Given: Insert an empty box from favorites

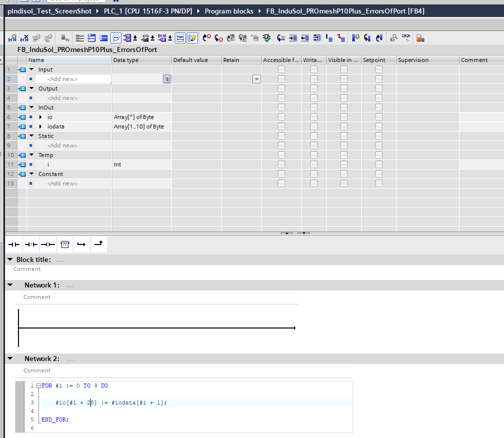Looking at the screenshot, I should click(64, 244).
